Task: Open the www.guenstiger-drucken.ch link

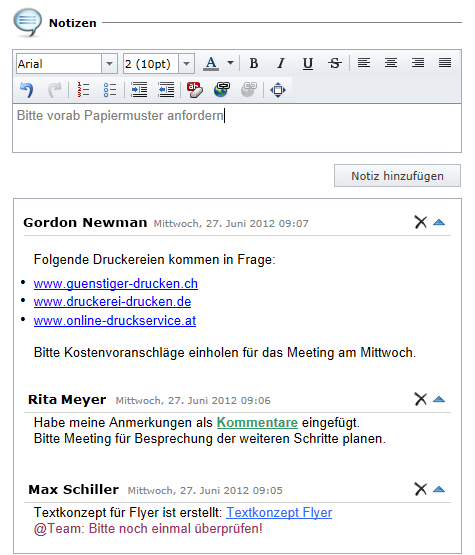Action: (x=116, y=284)
